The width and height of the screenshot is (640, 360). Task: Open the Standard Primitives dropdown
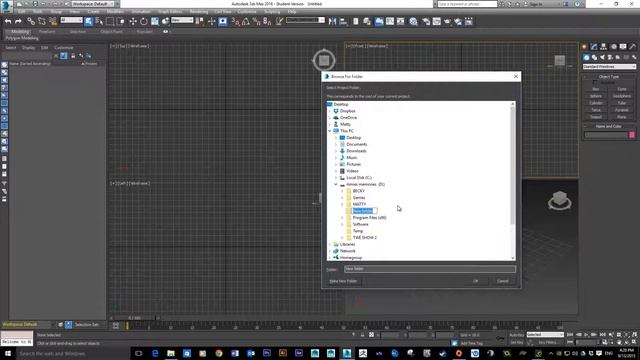[609, 67]
